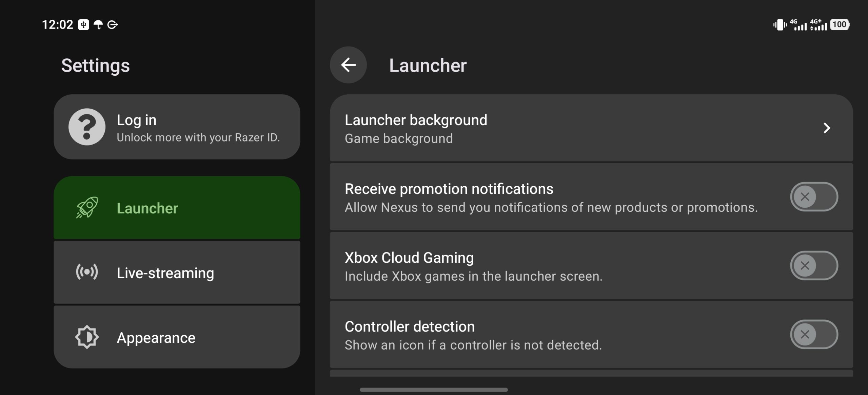Open the Appearance settings section
868x395 pixels.
pyautogui.click(x=177, y=337)
